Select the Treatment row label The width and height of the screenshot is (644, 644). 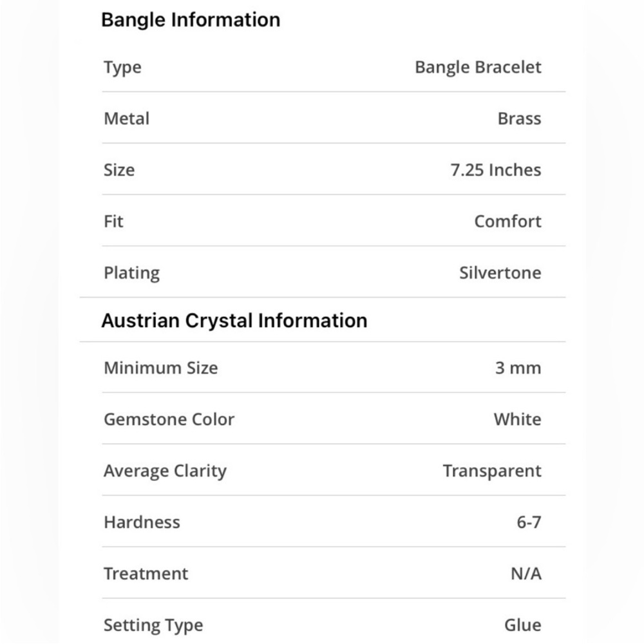146,574
